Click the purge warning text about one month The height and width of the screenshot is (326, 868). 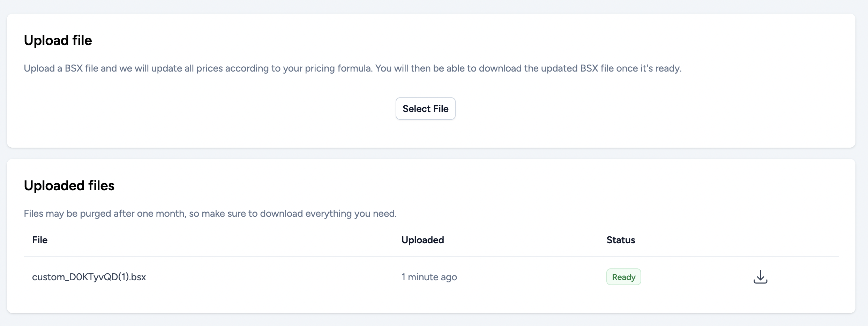[210, 213]
